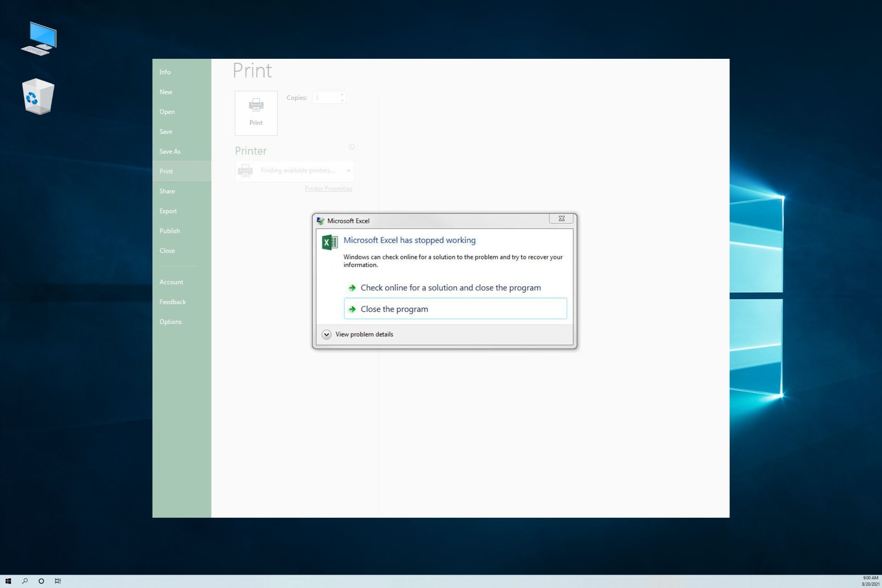Click the Copies number field
This screenshot has width=882, height=588.
click(x=326, y=98)
